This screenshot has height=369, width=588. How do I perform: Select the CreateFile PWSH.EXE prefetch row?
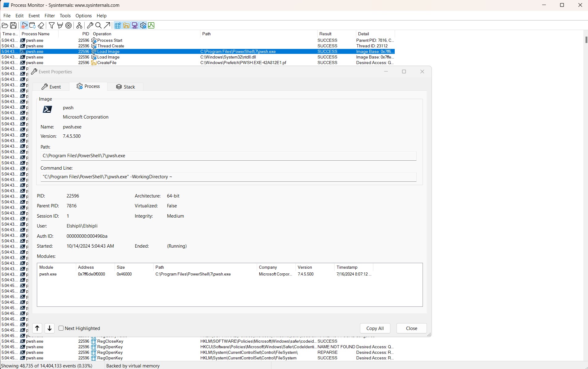point(197,63)
